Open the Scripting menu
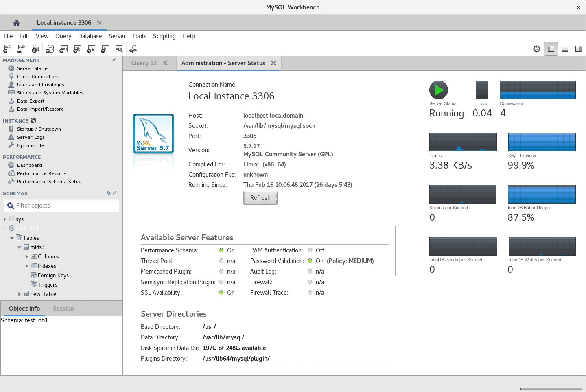 point(164,36)
